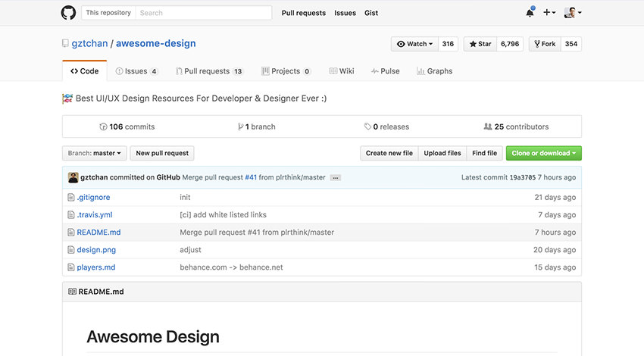The width and height of the screenshot is (644, 356).
Task: Click the file icon beside design.png
Action: (x=71, y=250)
